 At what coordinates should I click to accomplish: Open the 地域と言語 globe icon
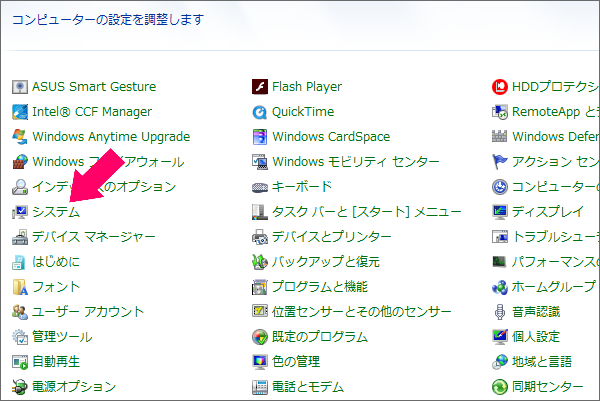click(x=500, y=362)
